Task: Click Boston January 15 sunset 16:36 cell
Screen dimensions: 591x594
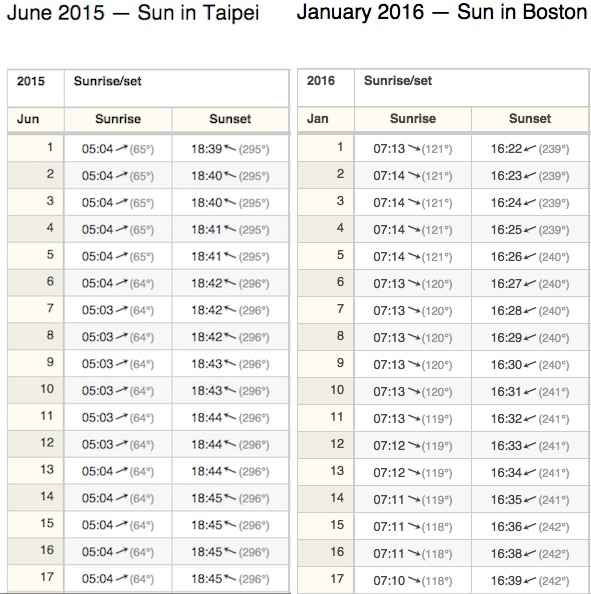Action: (530, 527)
